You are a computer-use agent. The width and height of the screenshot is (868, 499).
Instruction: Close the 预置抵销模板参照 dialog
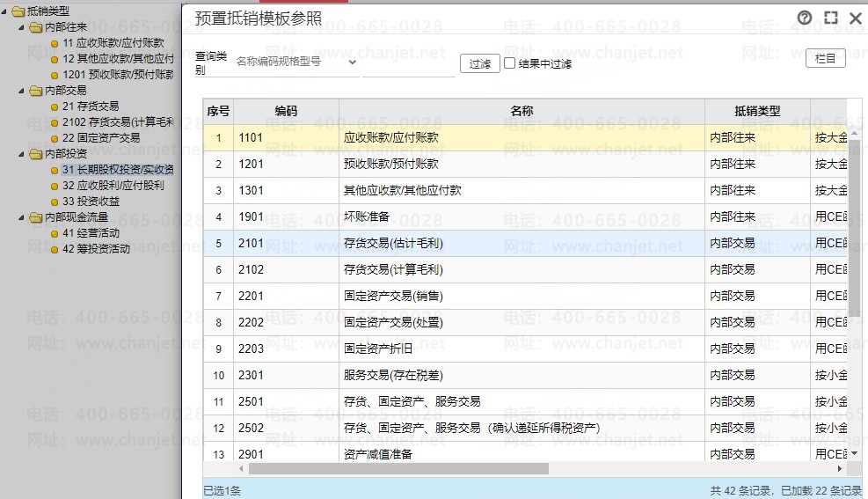[856, 18]
